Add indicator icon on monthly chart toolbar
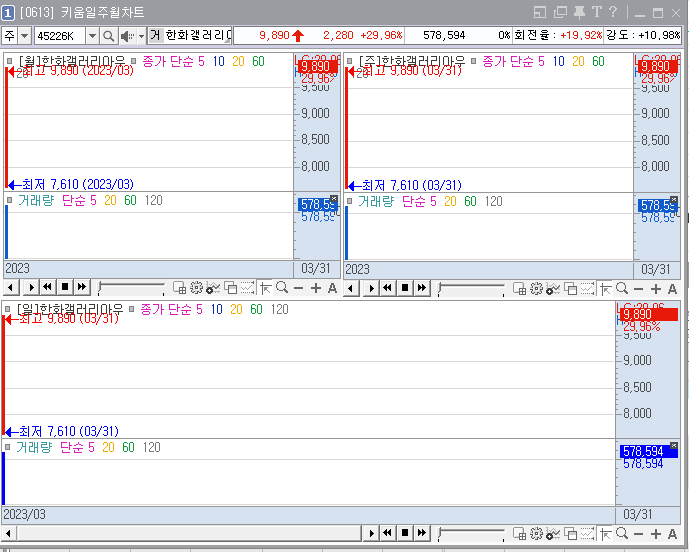This screenshot has width=689, height=552. point(213,288)
